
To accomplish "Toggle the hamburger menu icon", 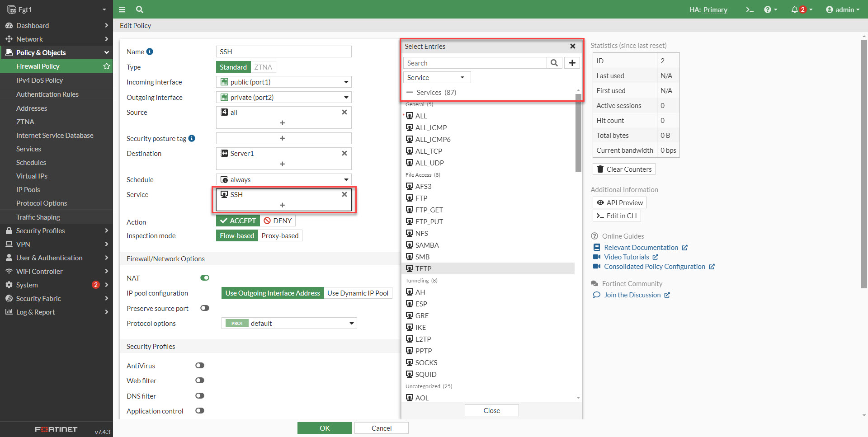I will pyautogui.click(x=122, y=9).
